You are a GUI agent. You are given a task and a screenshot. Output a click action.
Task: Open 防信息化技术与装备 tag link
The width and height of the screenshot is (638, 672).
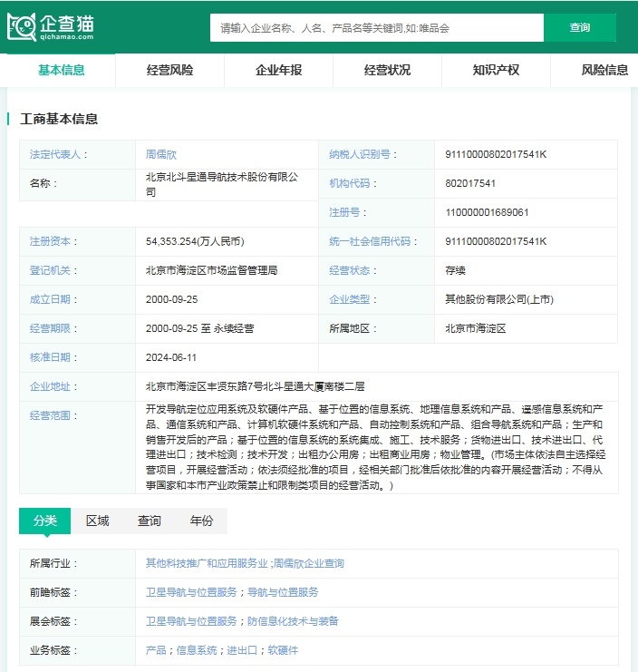[294, 621]
